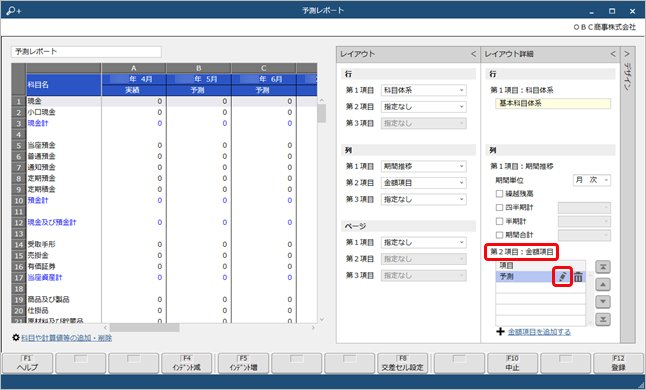The image size is (646, 390).
Task: Move item to bottom arrow button
Action: (x=603, y=320)
